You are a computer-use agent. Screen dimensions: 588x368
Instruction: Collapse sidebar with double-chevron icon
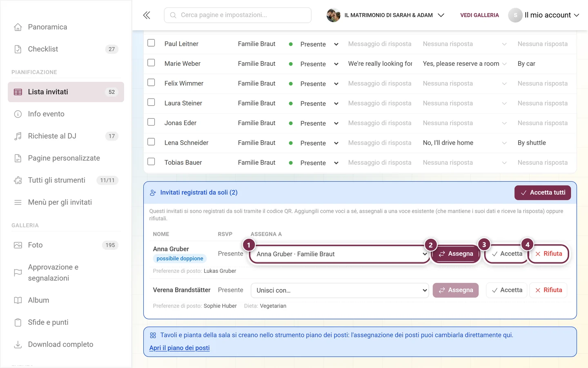(x=147, y=15)
